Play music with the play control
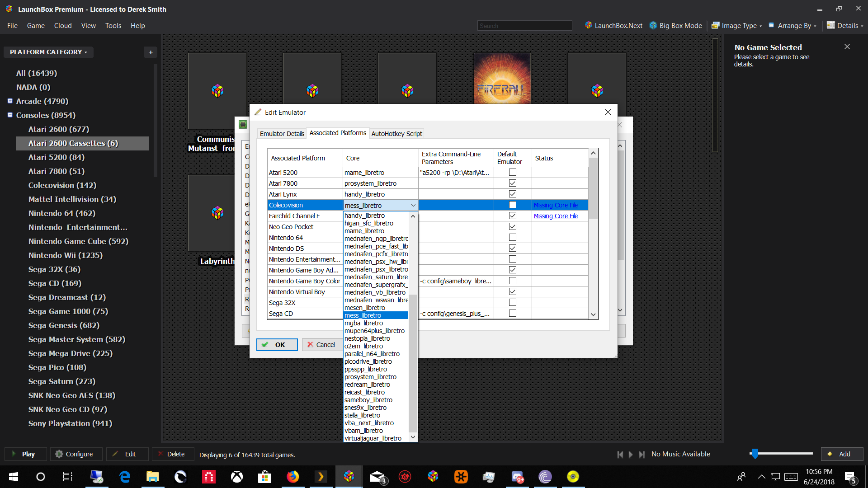The image size is (868, 488). click(631, 455)
